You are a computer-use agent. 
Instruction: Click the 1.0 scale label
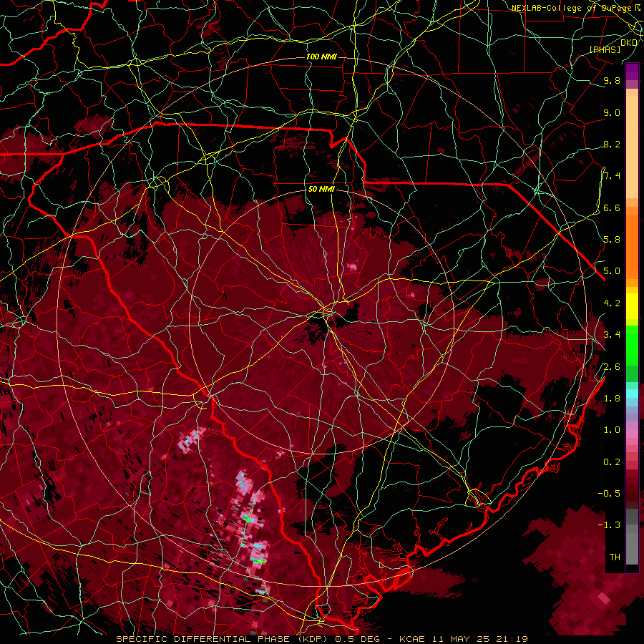[612, 430]
